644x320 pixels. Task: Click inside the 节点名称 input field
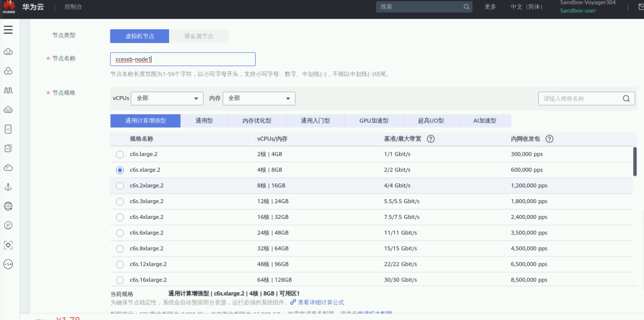[x=183, y=59]
